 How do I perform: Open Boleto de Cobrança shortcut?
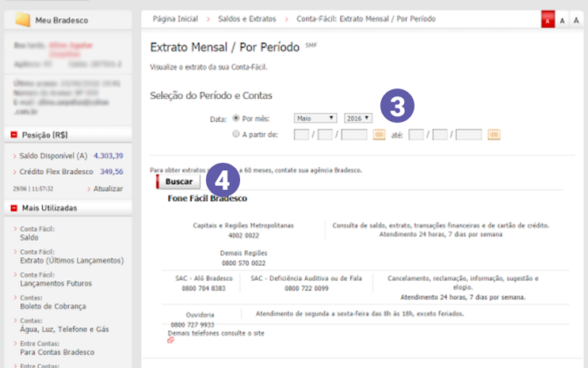click(53, 306)
